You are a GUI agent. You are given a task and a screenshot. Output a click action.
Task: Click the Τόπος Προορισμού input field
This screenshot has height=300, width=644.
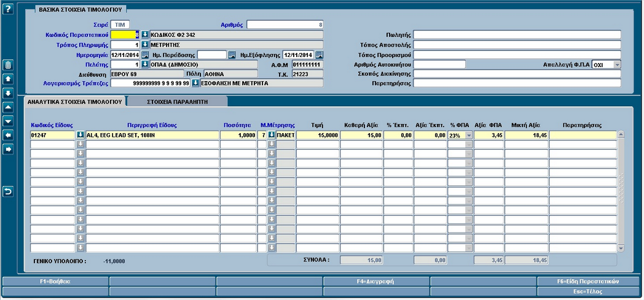point(517,55)
